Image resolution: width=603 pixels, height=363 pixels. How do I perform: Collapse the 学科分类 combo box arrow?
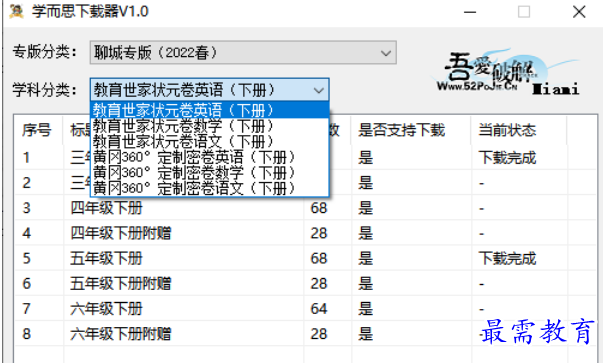point(318,90)
